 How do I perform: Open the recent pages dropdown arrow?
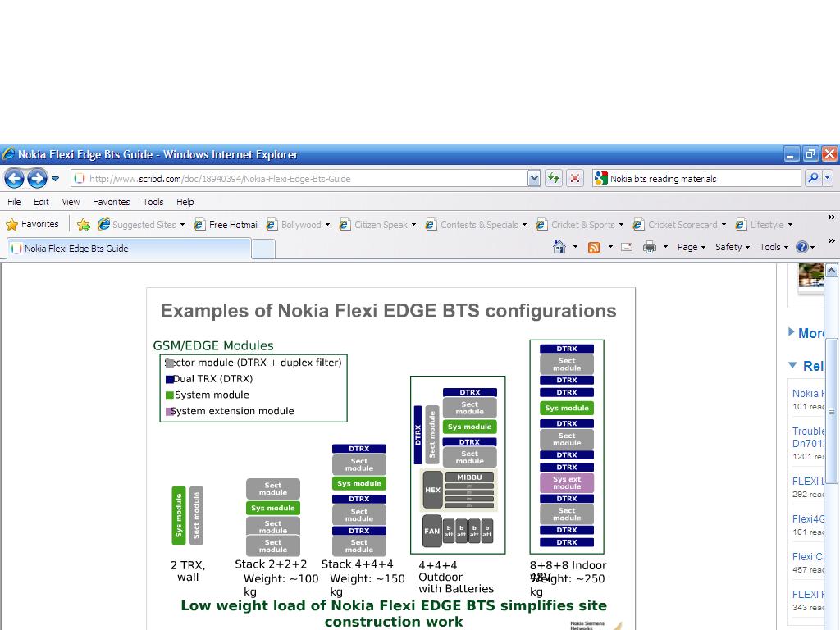click(x=56, y=178)
